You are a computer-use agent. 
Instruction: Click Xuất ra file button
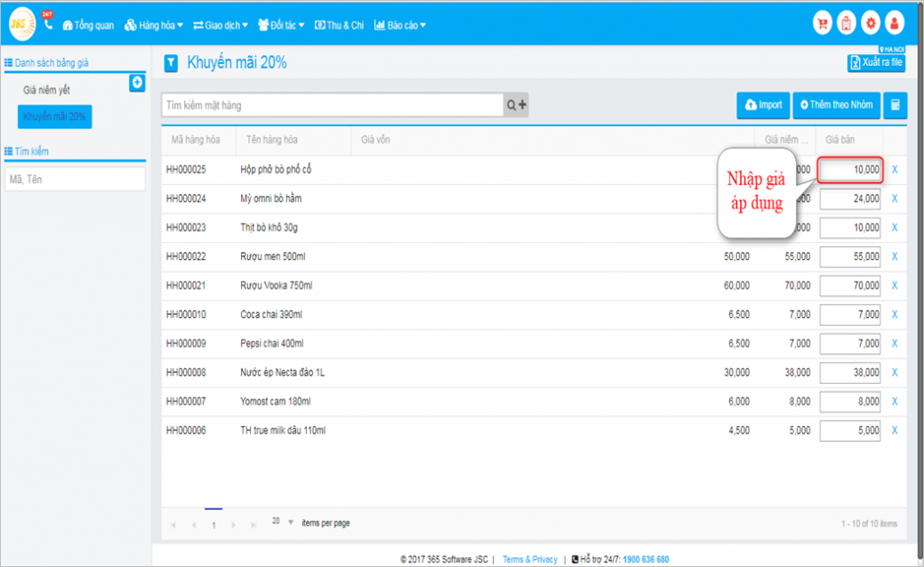[876, 62]
